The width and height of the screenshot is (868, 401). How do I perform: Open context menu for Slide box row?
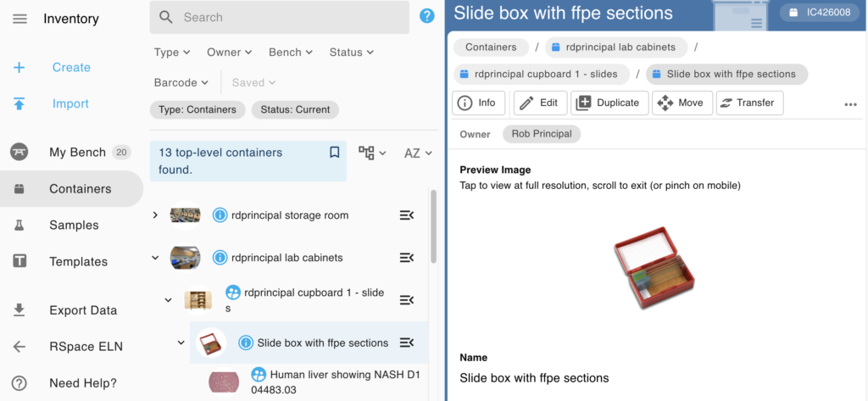[407, 343]
